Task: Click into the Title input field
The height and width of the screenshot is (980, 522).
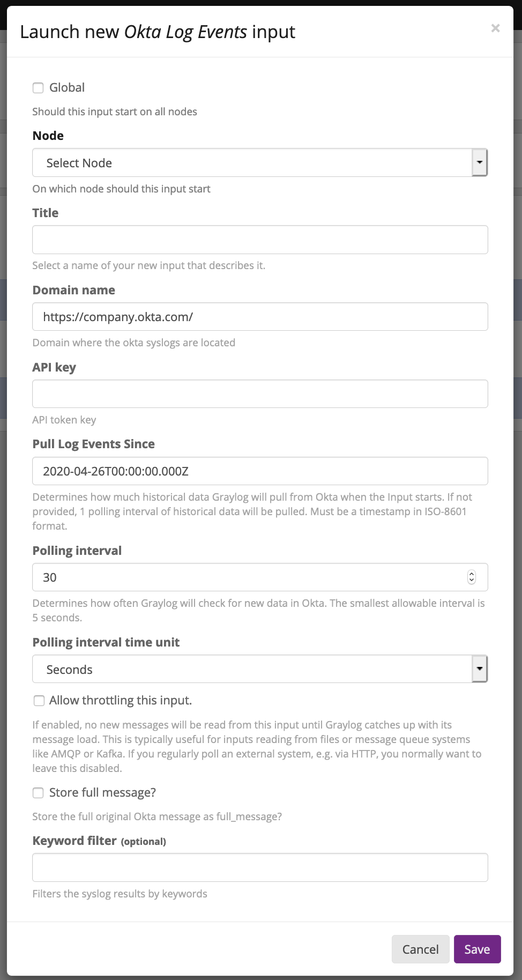Action: (x=260, y=240)
